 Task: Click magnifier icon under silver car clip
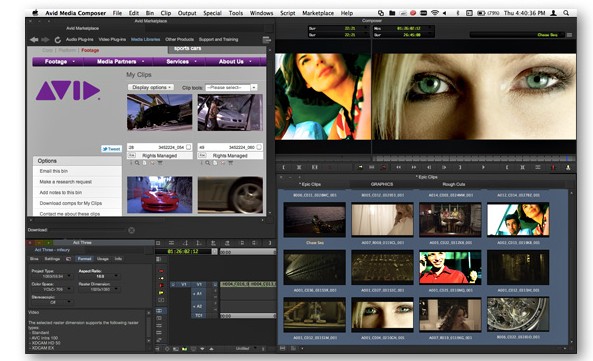pos(208,163)
